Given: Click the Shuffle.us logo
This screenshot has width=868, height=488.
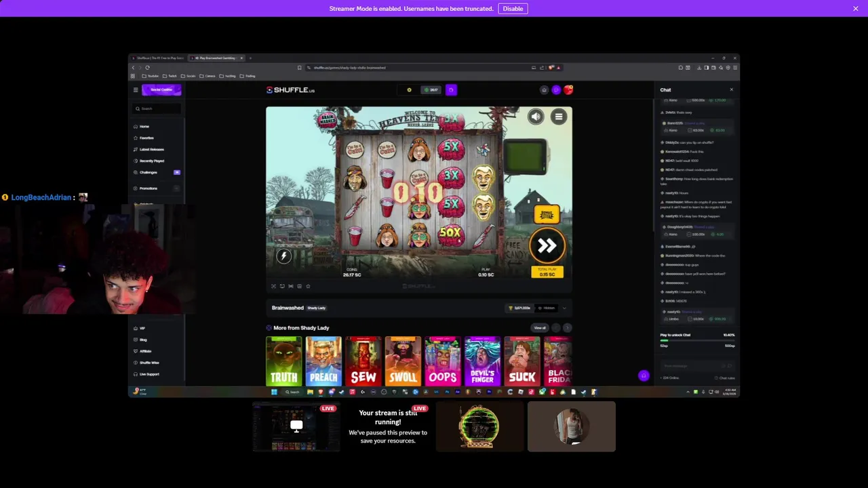Looking at the screenshot, I should (x=290, y=90).
